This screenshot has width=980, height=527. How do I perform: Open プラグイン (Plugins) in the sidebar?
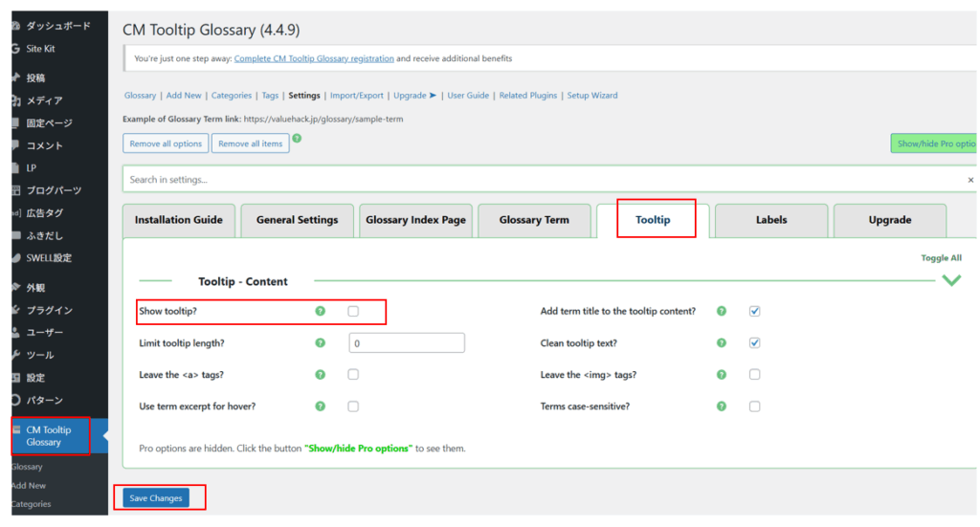(x=49, y=310)
